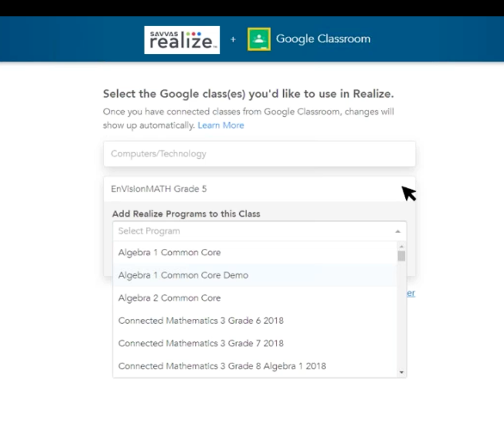Click the Google Classroom header text
504x447 pixels.
[323, 39]
